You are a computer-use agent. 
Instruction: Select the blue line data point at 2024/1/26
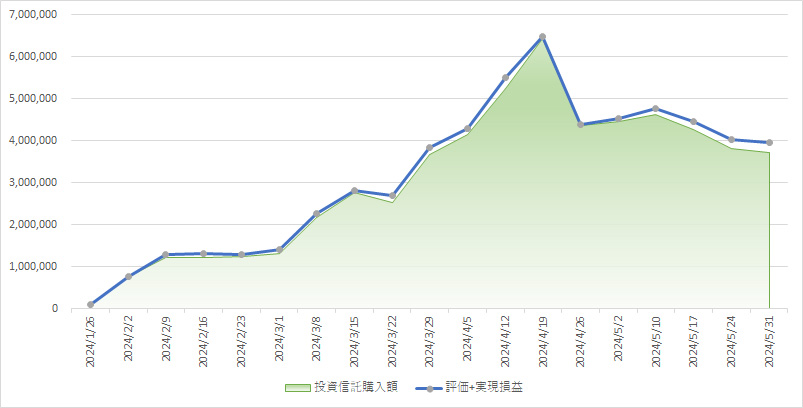tap(91, 305)
